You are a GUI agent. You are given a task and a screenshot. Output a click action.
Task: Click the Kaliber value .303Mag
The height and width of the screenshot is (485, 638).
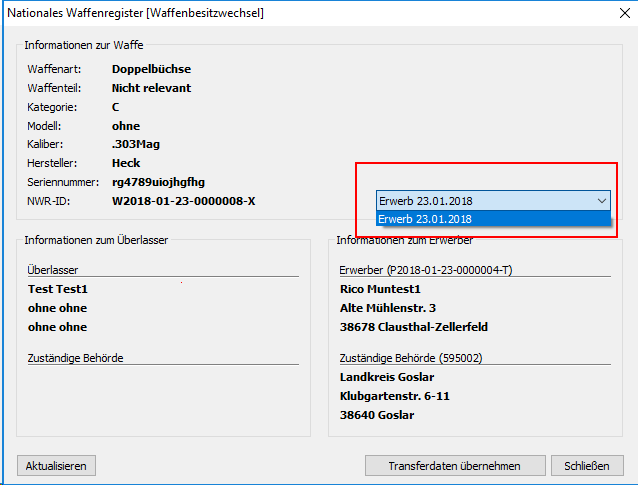pos(136,144)
